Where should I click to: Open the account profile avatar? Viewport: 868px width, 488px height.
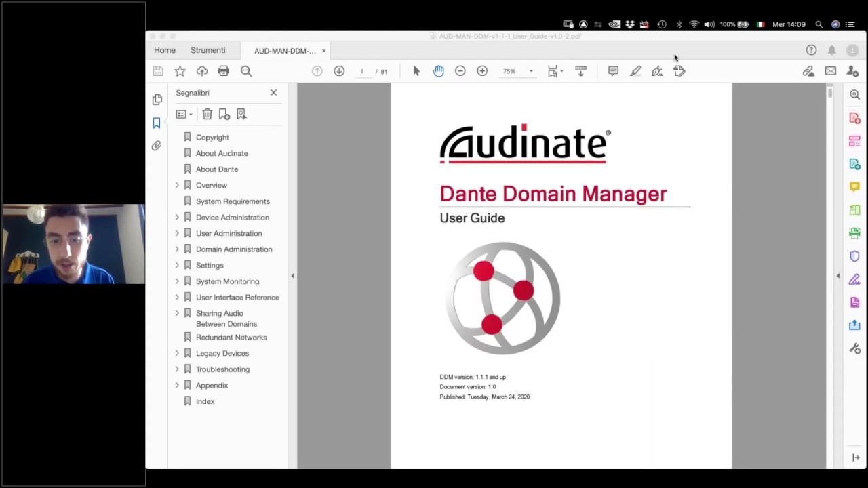pos(852,50)
